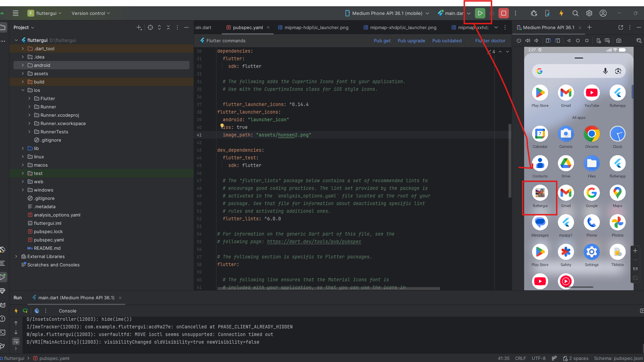Image resolution: width=644 pixels, height=362 pixels.
Task: Open the fluttergui app on emulator
Action: click(540, 193)
